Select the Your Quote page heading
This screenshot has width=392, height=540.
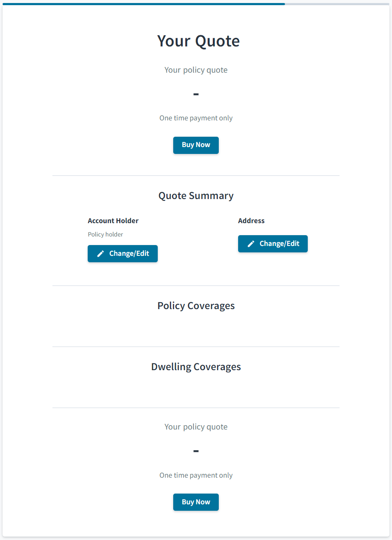tap(199, 41)
